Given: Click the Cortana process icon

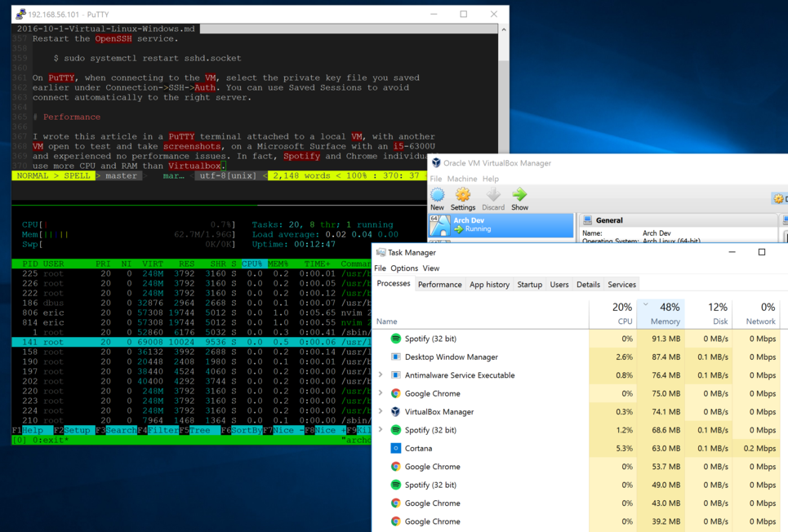Looking at the screenshot, I should [x=396, y=448].
